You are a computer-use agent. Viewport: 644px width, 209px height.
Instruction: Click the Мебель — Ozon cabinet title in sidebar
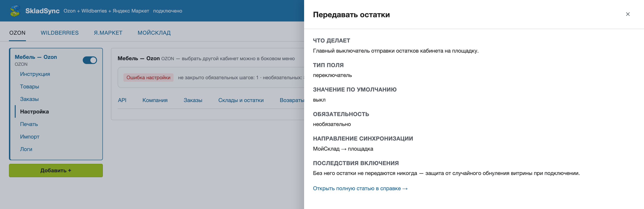(36, 57)
